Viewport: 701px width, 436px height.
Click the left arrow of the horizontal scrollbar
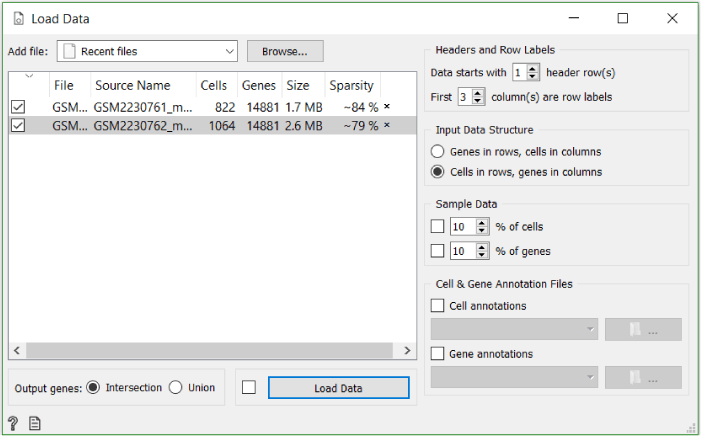[17, 350]
